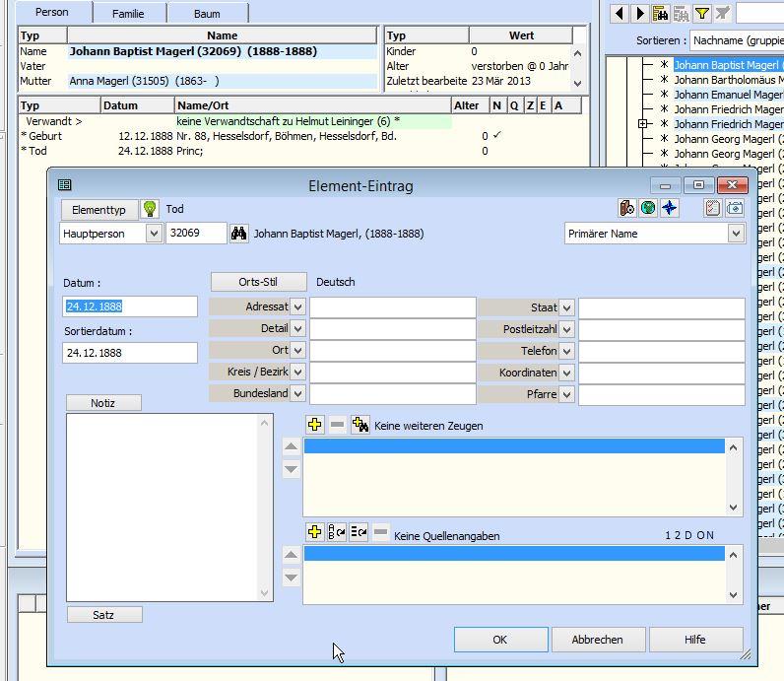Viewport: 784px width, 681px height.
Task: Open the Koordinaten label dropdown arrow
Action: click(x=566, y=373)
